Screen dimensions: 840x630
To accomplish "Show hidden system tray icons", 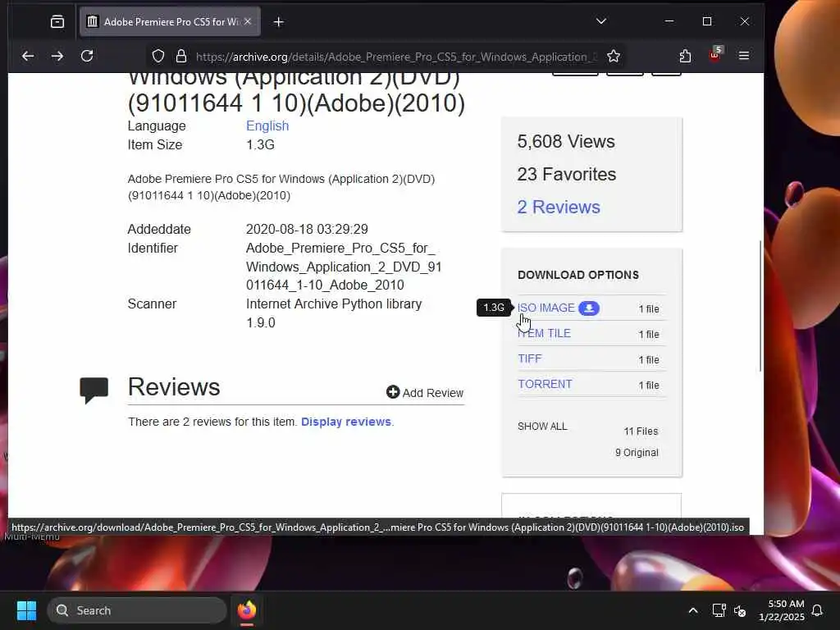I will click(692, 610).
